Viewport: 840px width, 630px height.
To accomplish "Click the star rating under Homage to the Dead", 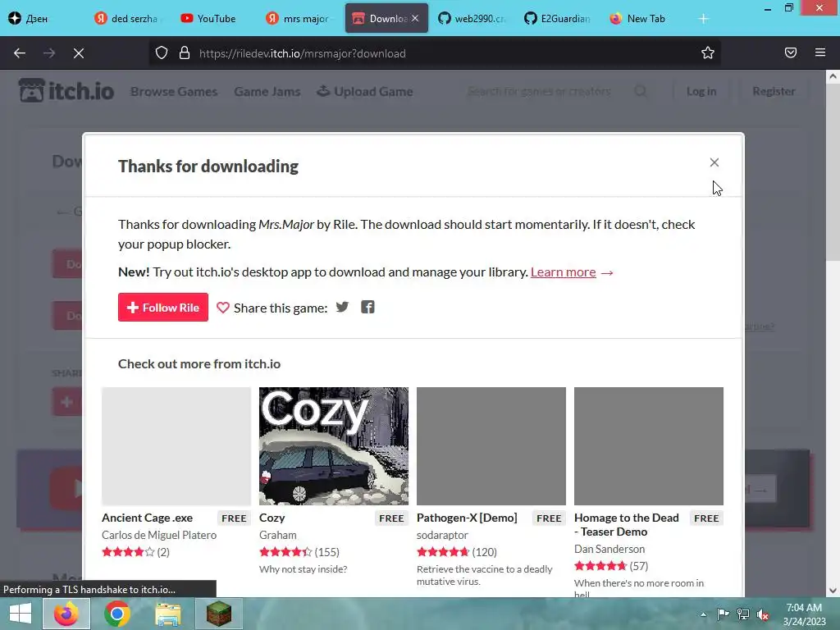I will coord(600,566).
